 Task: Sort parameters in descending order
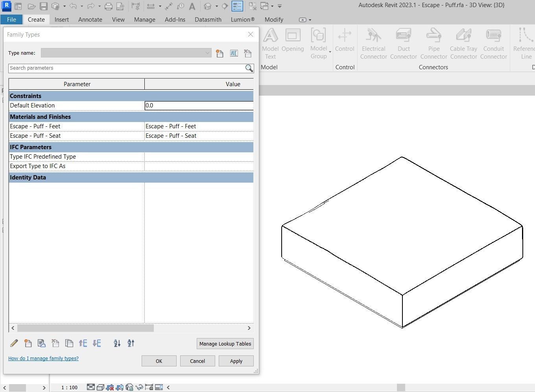tap(131, 343)
